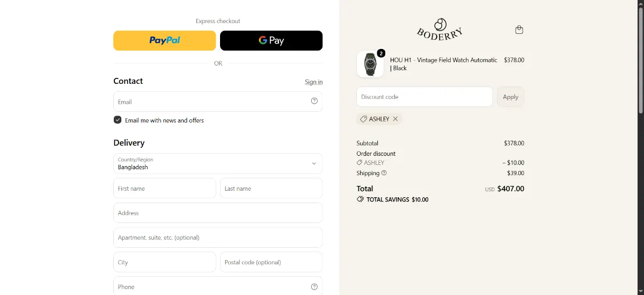Focus the Postal code field

point(271,262)
